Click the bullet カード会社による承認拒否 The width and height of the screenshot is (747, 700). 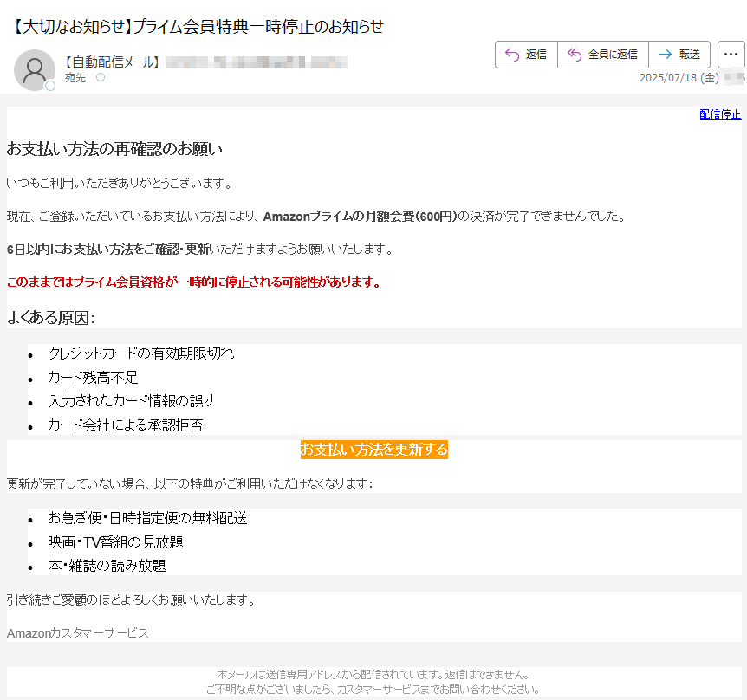(x=126, y=425)
